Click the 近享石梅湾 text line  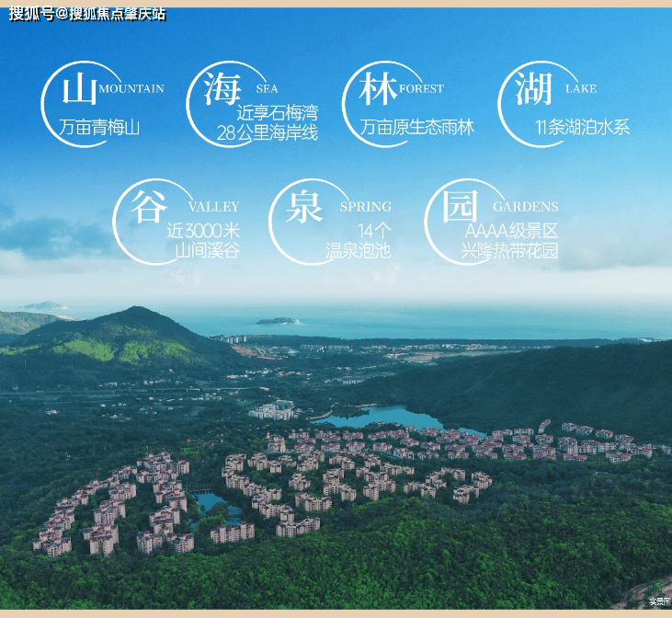[277, 114]
